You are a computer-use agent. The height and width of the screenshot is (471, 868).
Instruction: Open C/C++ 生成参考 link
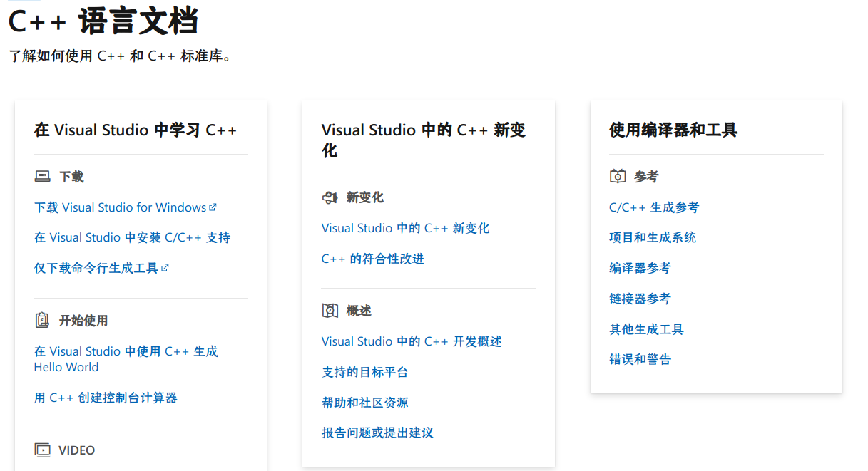654,207
